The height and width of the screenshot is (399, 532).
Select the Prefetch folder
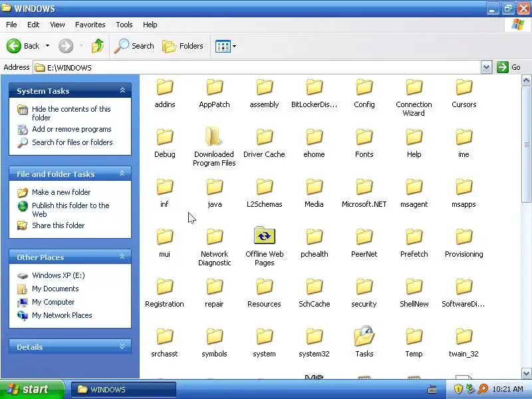pos(414,243)
